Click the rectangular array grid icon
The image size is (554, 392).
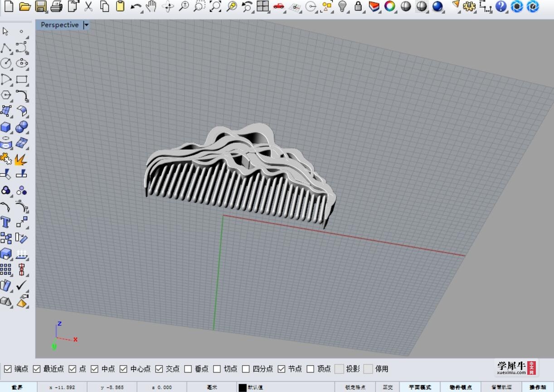[6, 270]
